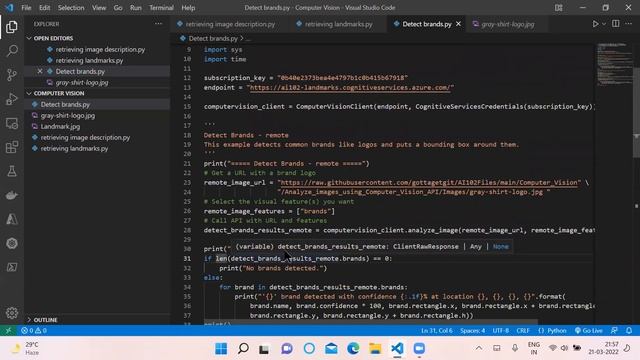Open the Docker view

pyautogui.click(x=12, y=195)
